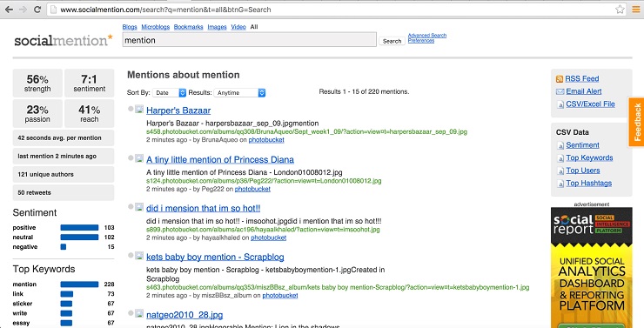644x328 pixels.
Task: Click photobucket link under BrunaAqueo result
Action: point(266,140)
